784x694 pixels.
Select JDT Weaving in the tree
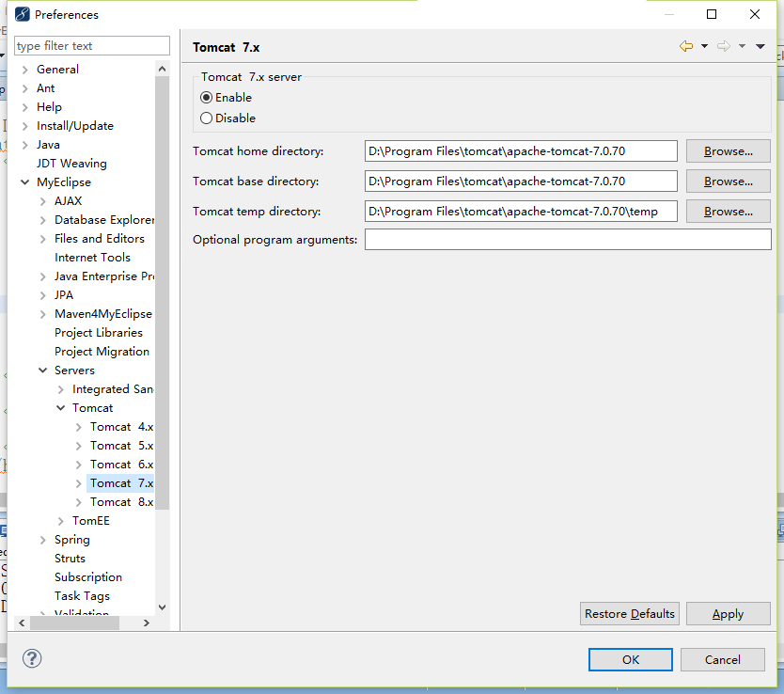pos(71,164)
